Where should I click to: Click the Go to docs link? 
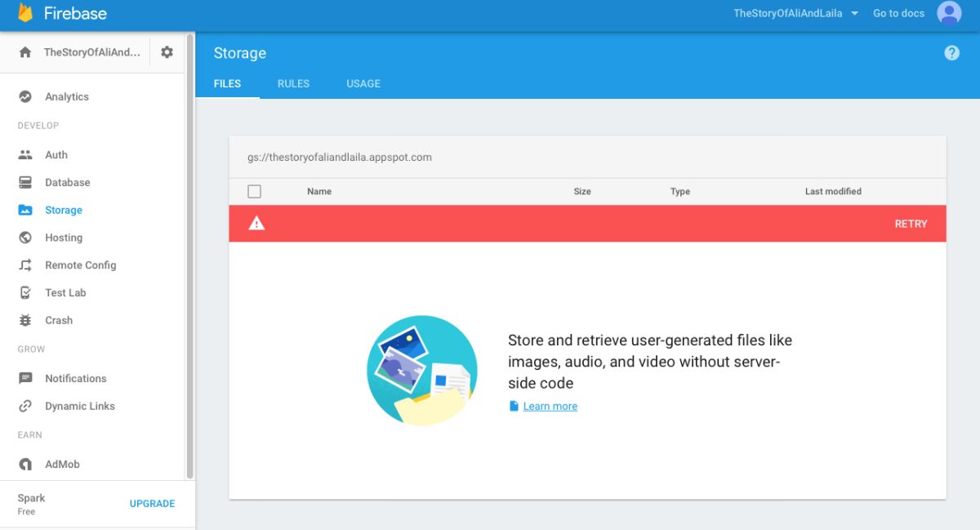point(898,13)
